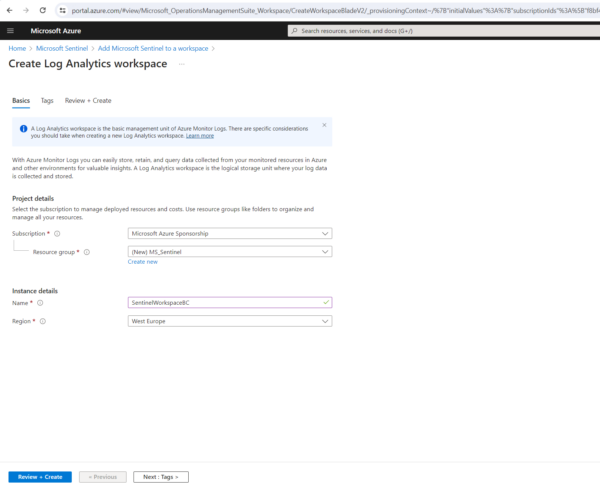The width and height of the screenshot is (600, 487).
Task: Switch to the Tags tab
Action: click(47, 101)
